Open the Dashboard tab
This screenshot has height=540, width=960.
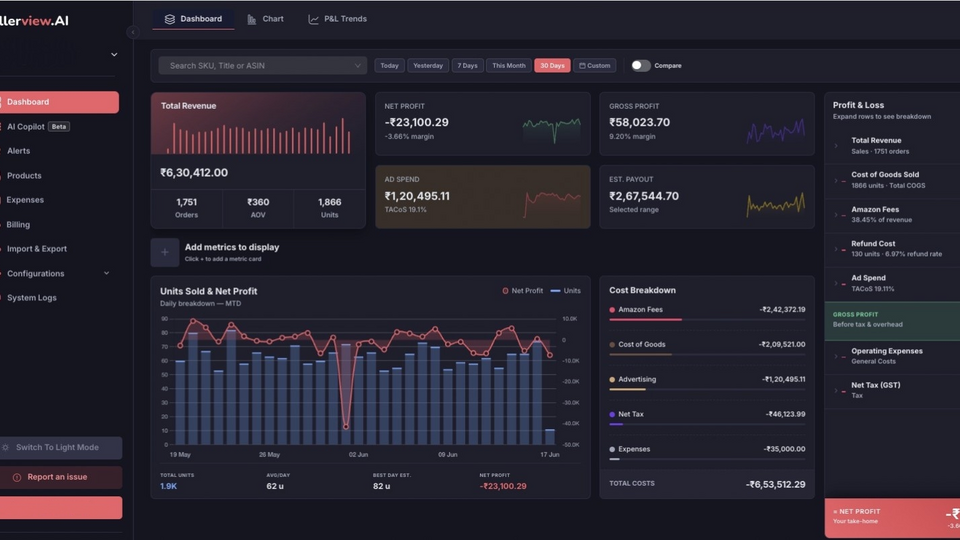click(193, 19)
